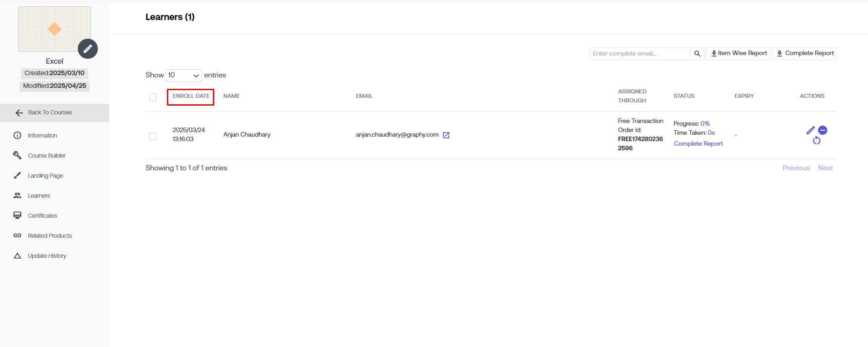Click the Complete Report download button
Image resolution: width=868 pixels, height=347 pixels.
804,53
